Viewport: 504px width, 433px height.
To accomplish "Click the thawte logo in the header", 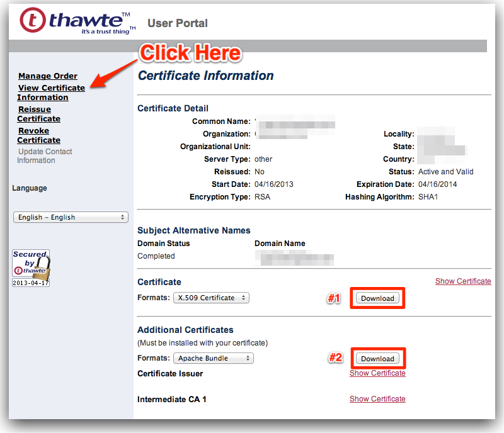I will (x=77, y=21).
